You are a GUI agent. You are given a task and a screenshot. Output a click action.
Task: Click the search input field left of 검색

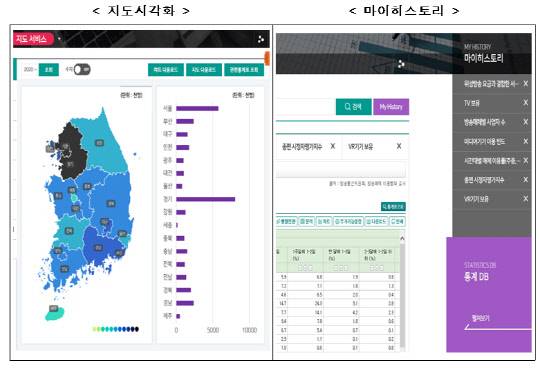click(305, 107)
